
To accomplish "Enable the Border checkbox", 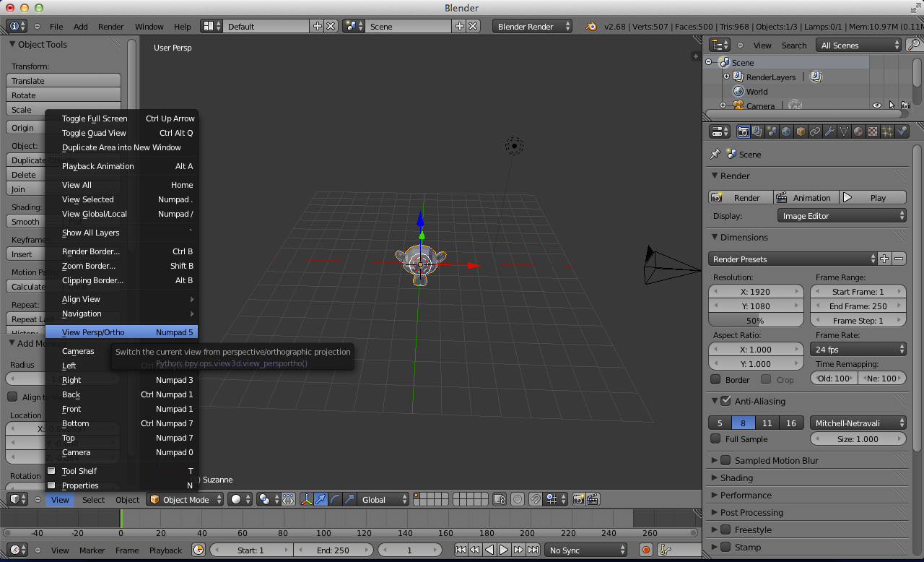I will tap(715, 379).
